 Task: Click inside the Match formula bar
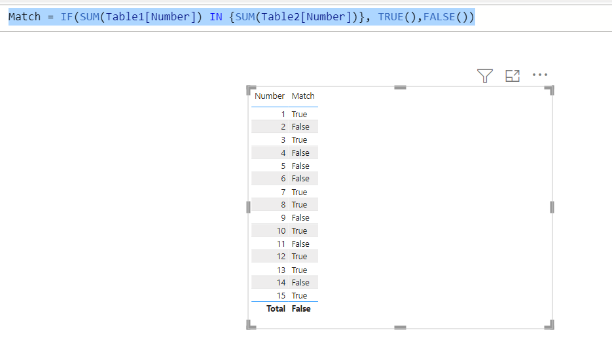(x=306, y=17)
